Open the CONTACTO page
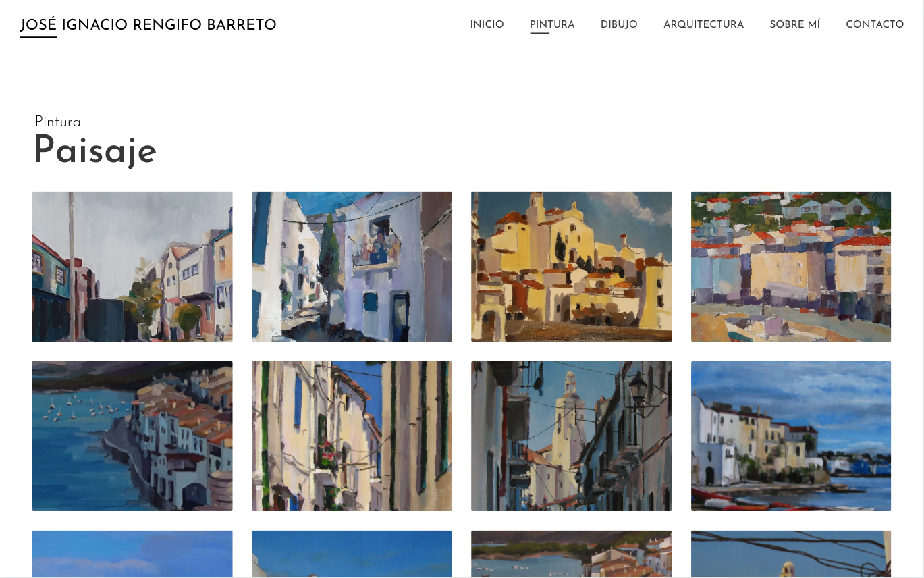 (x=875, y=24)
